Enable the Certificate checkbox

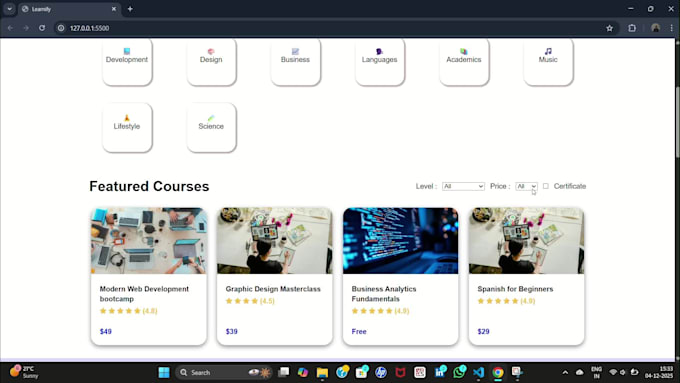[x=546, y=186]
